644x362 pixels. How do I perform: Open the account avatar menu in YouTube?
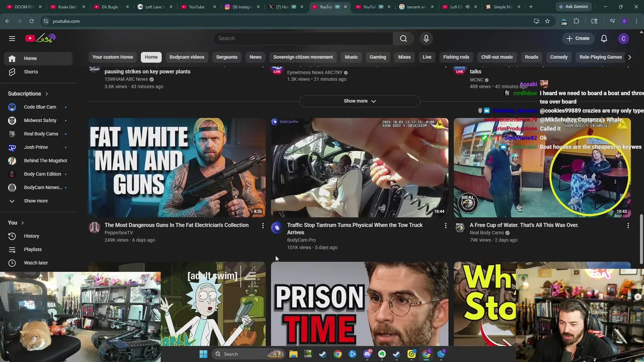click(623, 38)
